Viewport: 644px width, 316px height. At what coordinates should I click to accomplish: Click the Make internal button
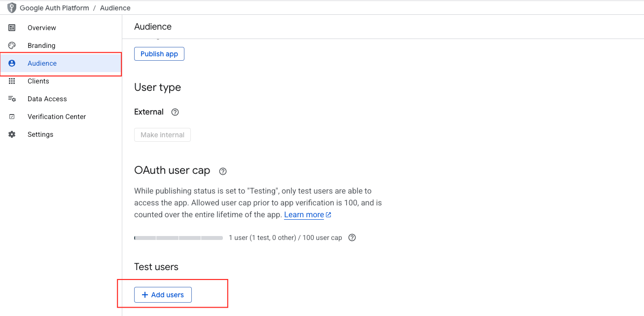162,135
